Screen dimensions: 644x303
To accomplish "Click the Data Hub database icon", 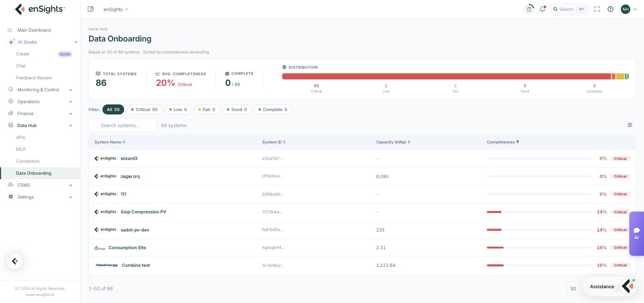I will coord(11,125).
